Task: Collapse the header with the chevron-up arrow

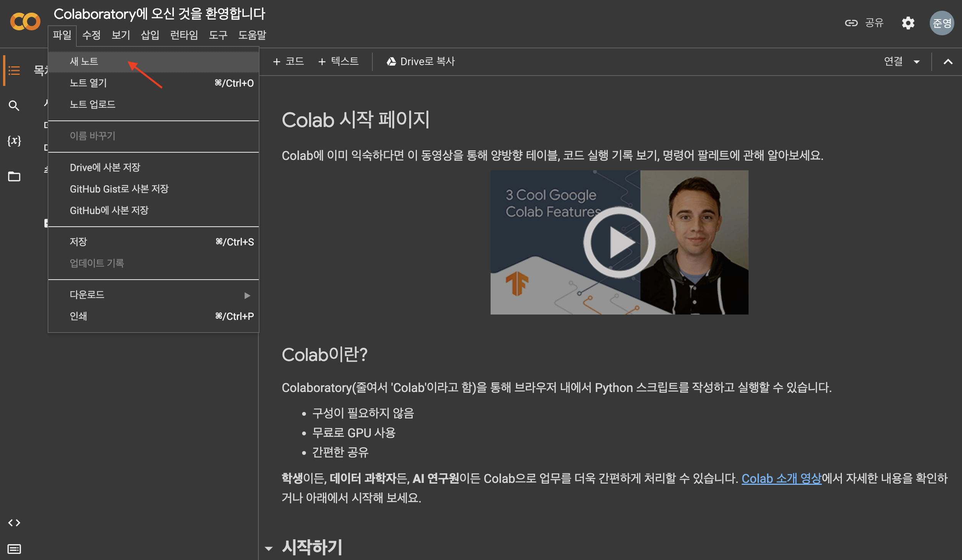Action: [948, 62]
